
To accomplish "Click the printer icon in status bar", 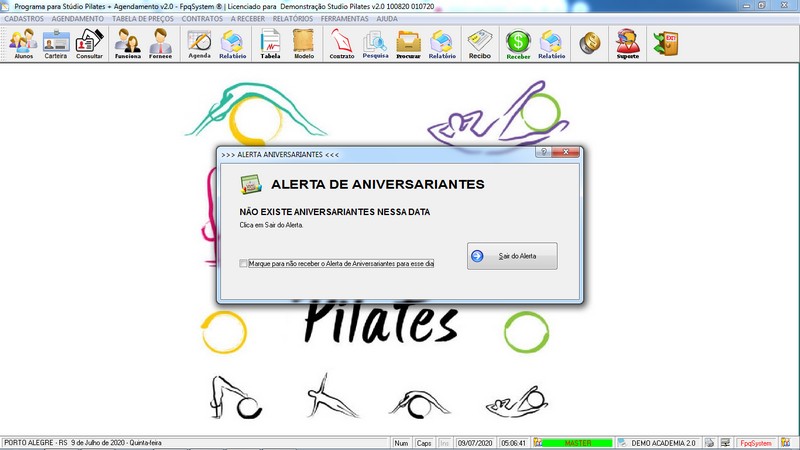I will [710, 443].
